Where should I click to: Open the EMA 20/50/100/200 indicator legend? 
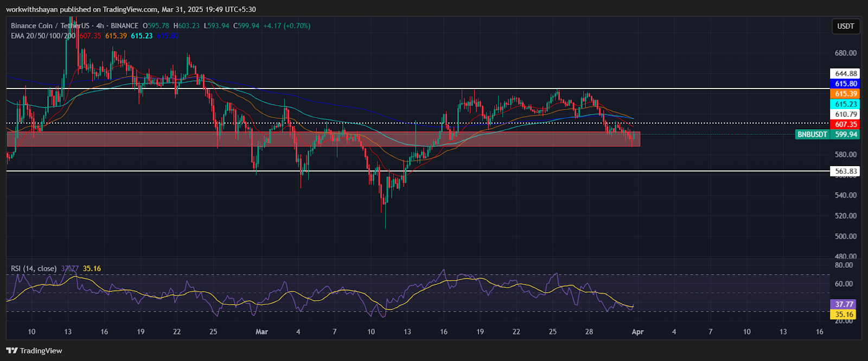click(x=43, y=36)
